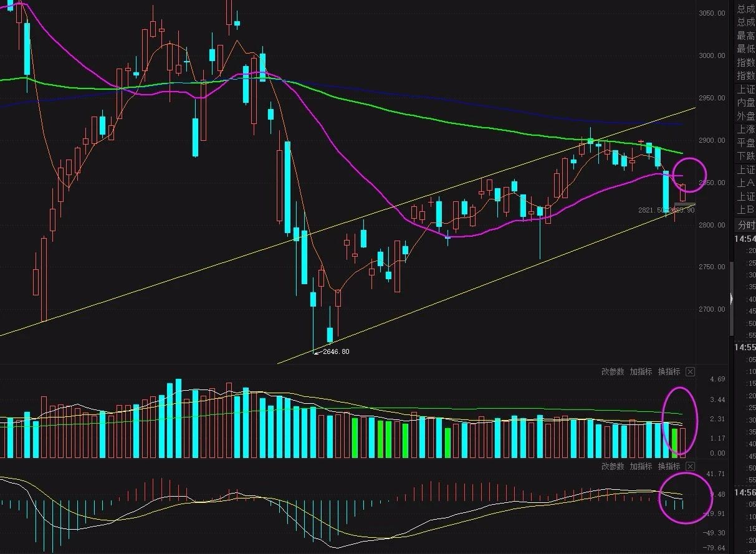
Task: Click the 3000.00 price axis label
Action: coord(712,55)
